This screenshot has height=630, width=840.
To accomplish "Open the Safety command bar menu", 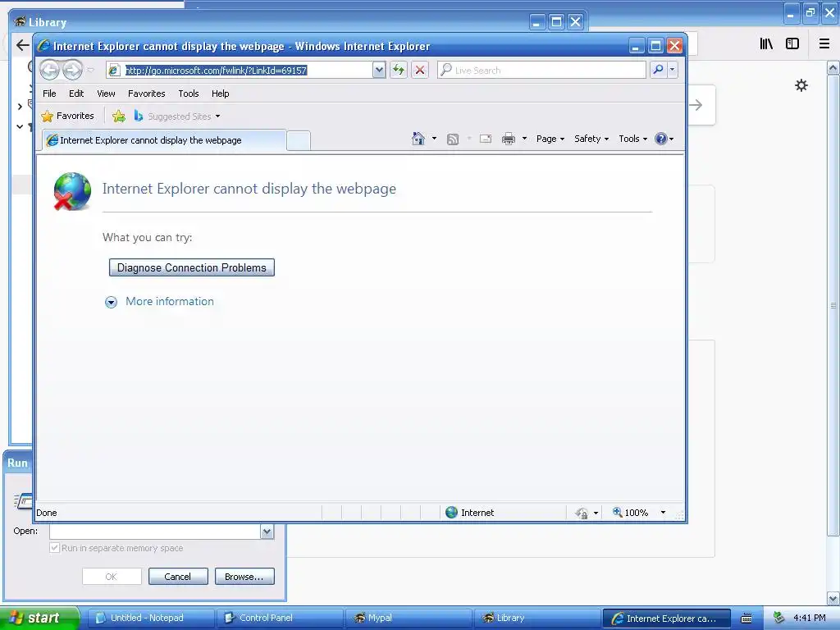I will pos(591,139).
